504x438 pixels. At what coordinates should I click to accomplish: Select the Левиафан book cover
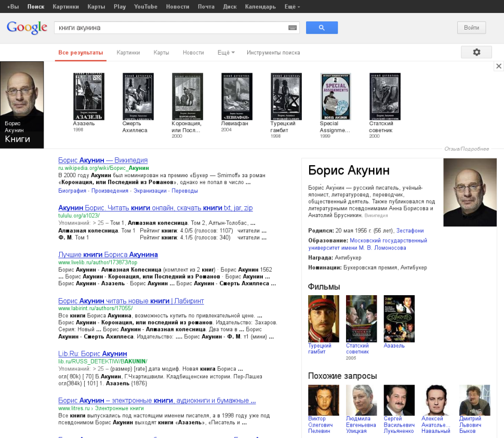237,97
